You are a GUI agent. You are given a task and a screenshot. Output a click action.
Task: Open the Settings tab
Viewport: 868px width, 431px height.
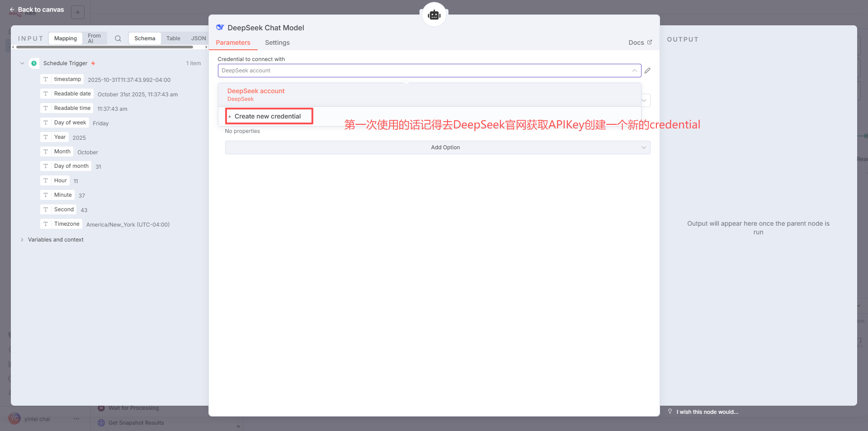[277, 43]
